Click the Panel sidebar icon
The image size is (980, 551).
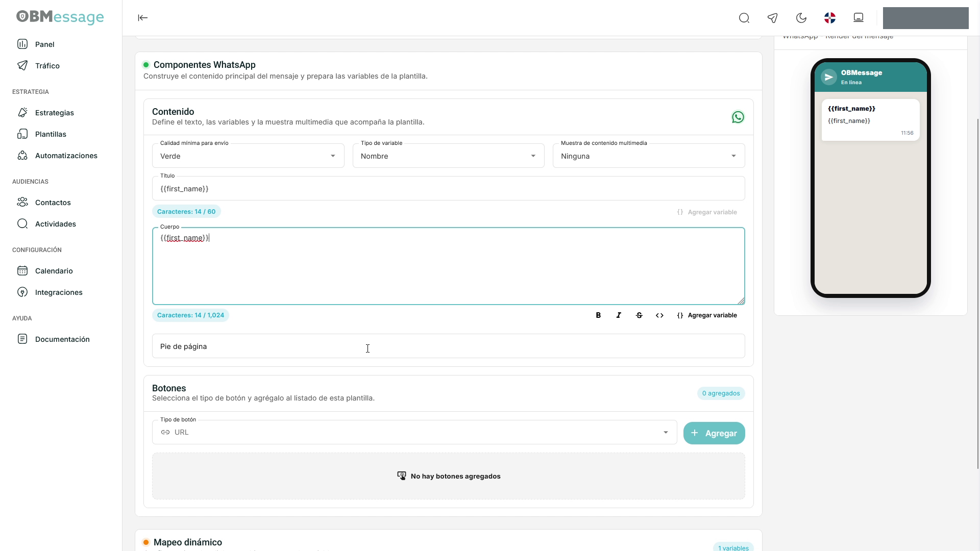[22, 44]
